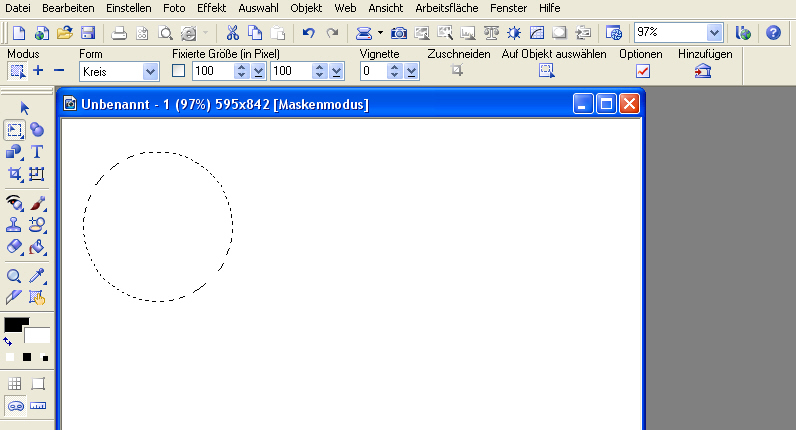Click the Scissors cut icon
The image size is (796, 430).
point(232,33)
